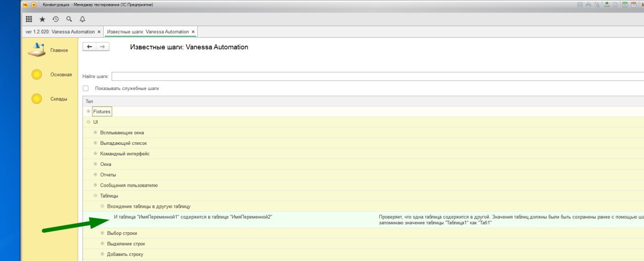The height and width of the screenshot is (261, 644).
Task: Expand Сообщения пользователю node
Action: point(96,185)
